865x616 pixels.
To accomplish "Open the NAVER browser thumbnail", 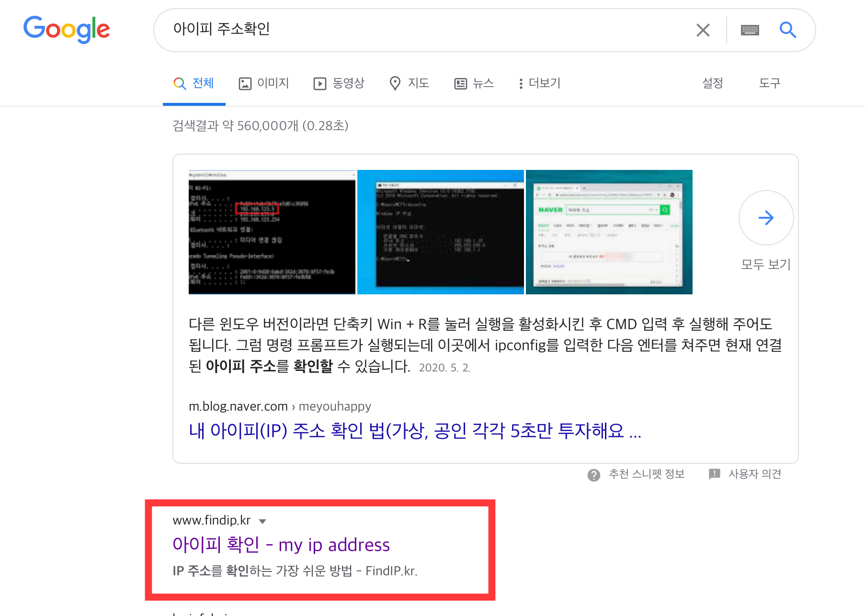I will click(609, 232).
